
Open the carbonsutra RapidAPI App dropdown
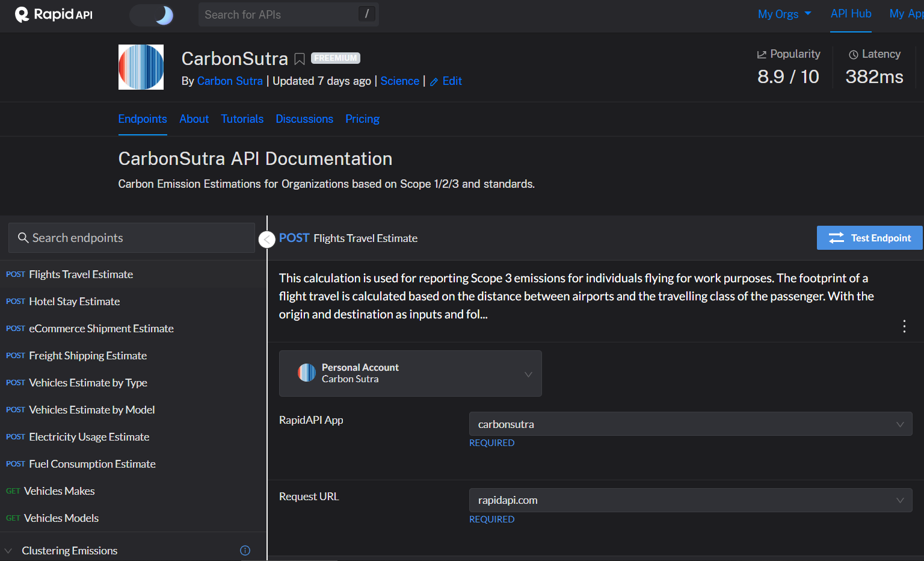point(691,424)
